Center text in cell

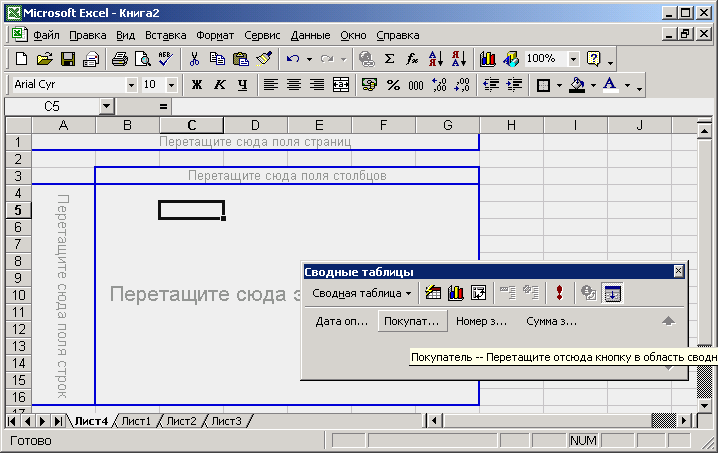294,85
